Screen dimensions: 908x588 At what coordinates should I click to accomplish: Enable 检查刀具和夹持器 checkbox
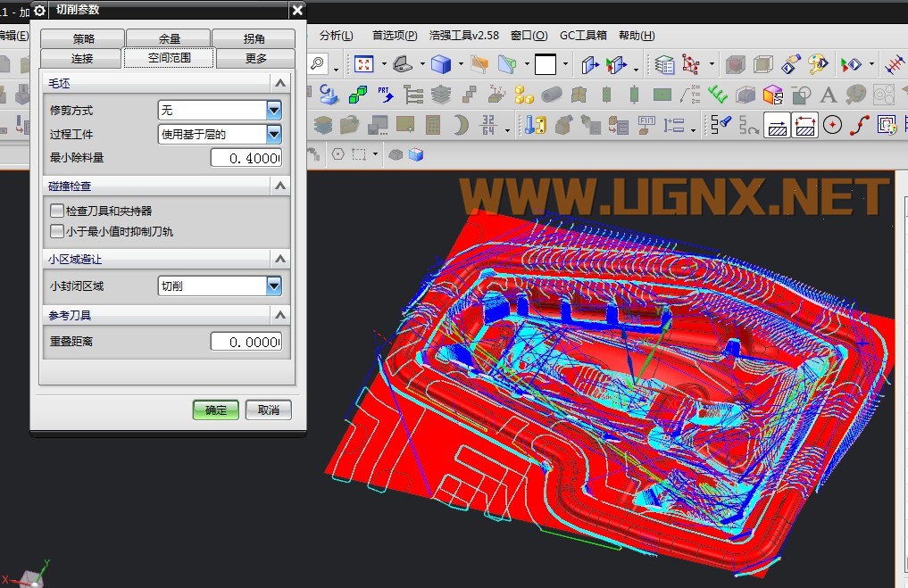click(x=57, y=211)
